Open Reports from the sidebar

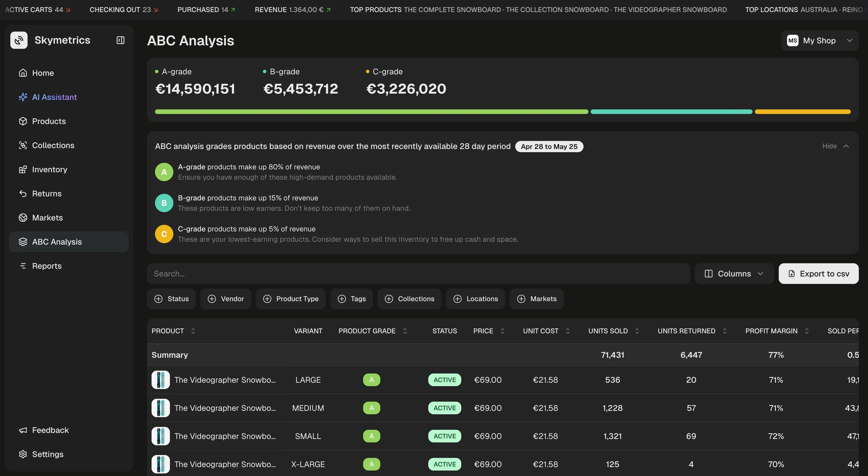[x=47, y=266]
